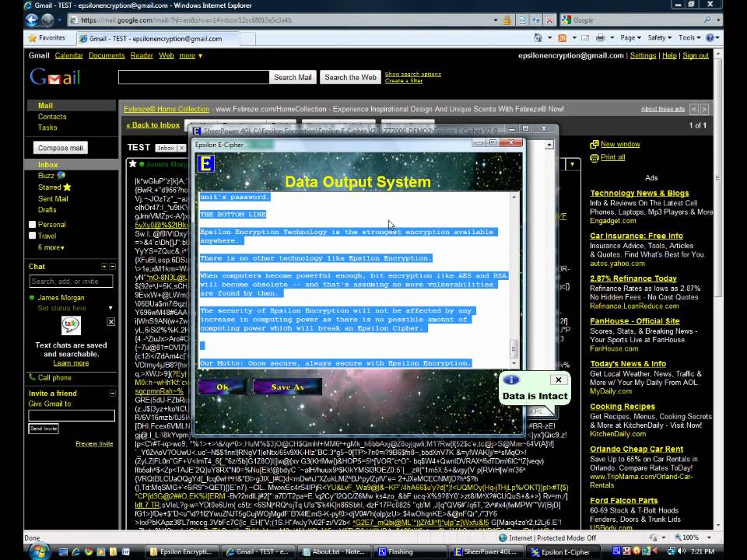Click the magnifier icon in Google search box

pos(707,20)
